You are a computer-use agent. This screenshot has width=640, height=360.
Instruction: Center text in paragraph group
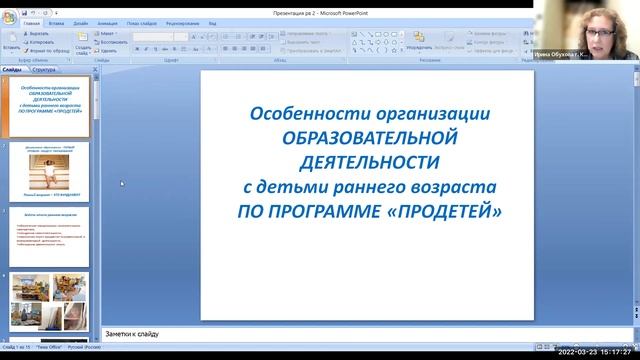point(234,49)
